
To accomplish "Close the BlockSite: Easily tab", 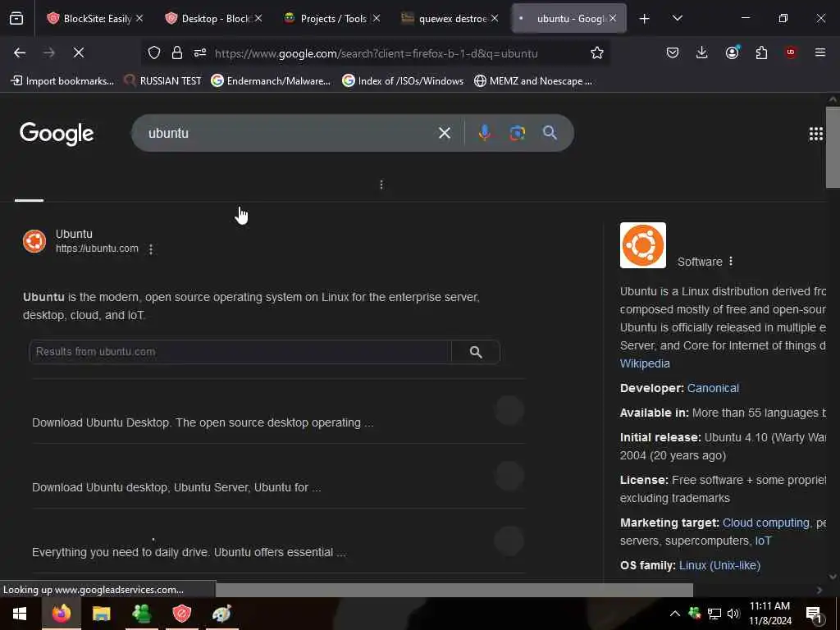I will (139, 19).
